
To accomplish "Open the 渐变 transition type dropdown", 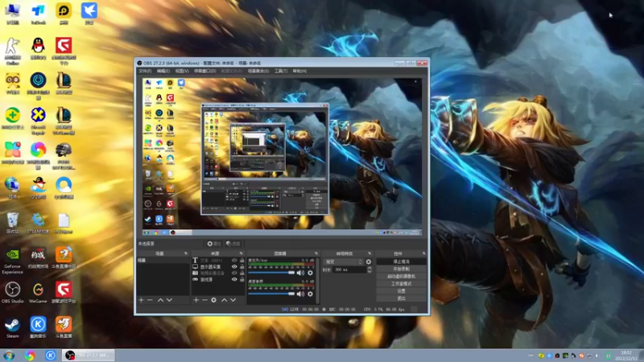I will coord(344,261).
